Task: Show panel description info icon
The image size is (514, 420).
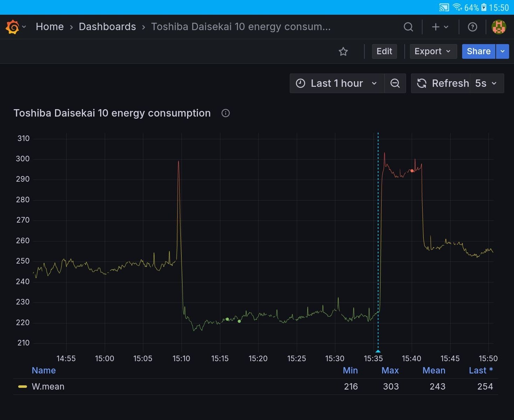Action: pos(226,113)
